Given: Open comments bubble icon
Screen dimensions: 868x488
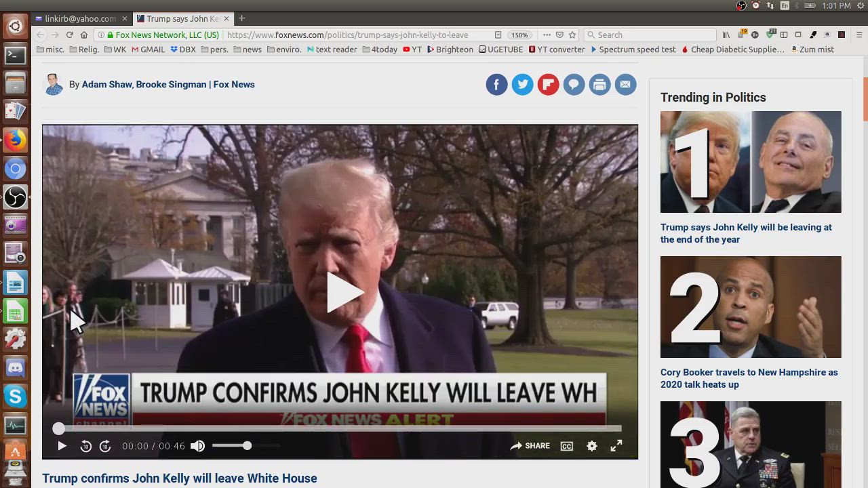Looking at the screenshot, I should 574,85.
